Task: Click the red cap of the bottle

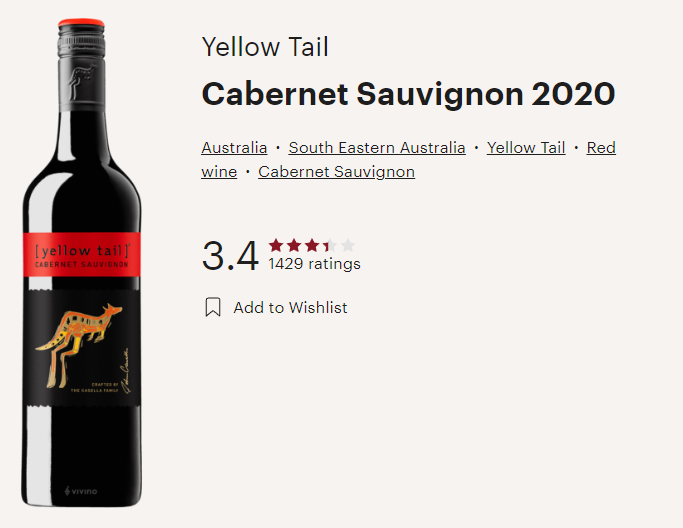Action: (x=81, y=22)
